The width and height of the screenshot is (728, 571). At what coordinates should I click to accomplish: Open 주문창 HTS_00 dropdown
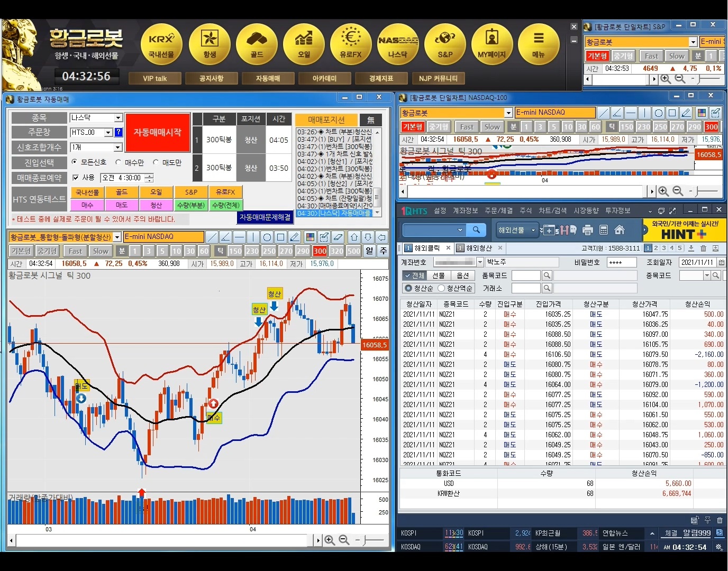(108, 132)
